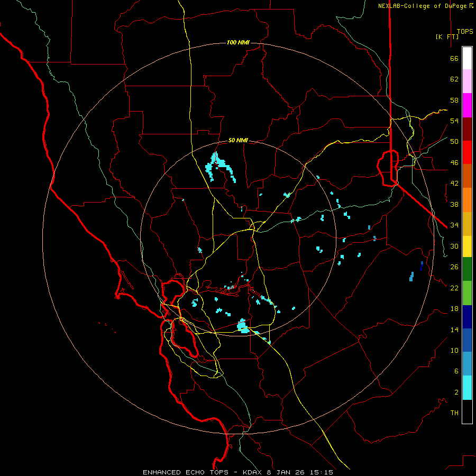Select the light blue swatch between 10 and 6

tap(467, 364)
